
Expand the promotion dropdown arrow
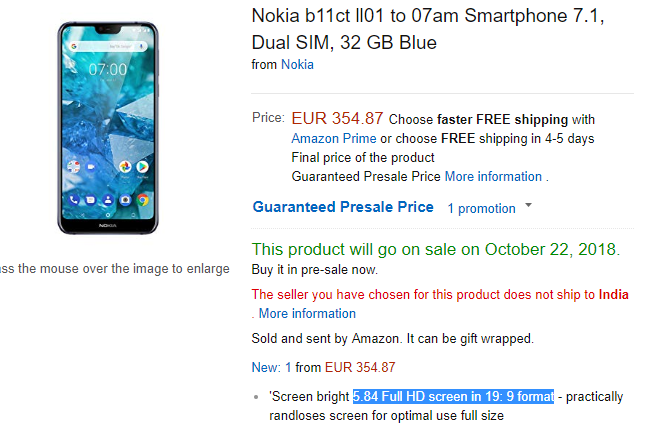(528, 206)
